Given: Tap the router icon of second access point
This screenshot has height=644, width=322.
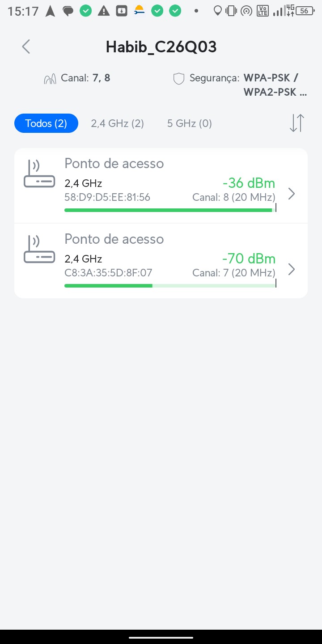Looking at the screenshot, I should point(39,250).
